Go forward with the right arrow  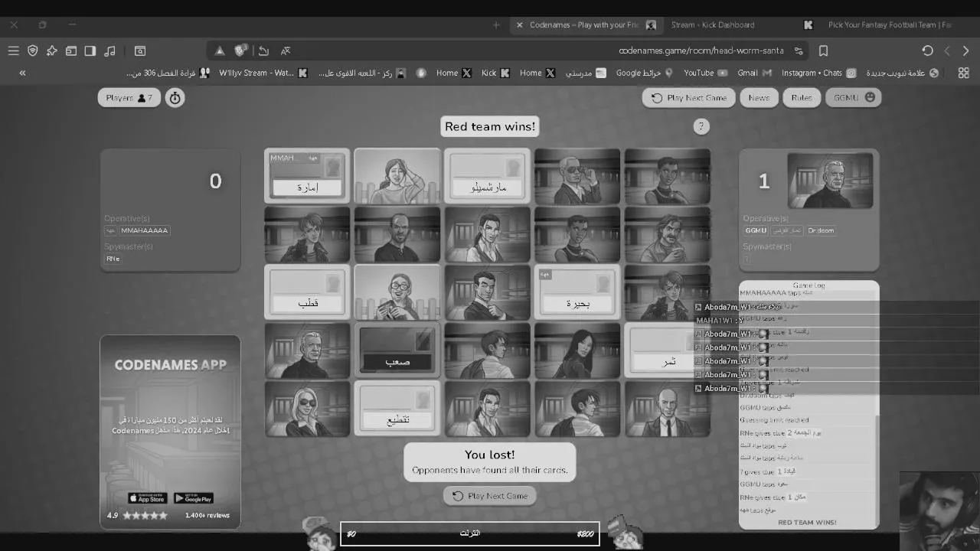966,51
